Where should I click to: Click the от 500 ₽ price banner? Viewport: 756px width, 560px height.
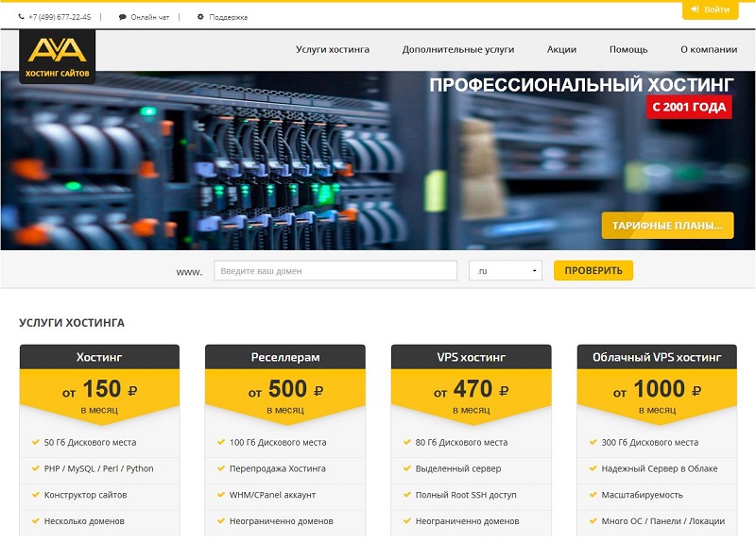285,396
